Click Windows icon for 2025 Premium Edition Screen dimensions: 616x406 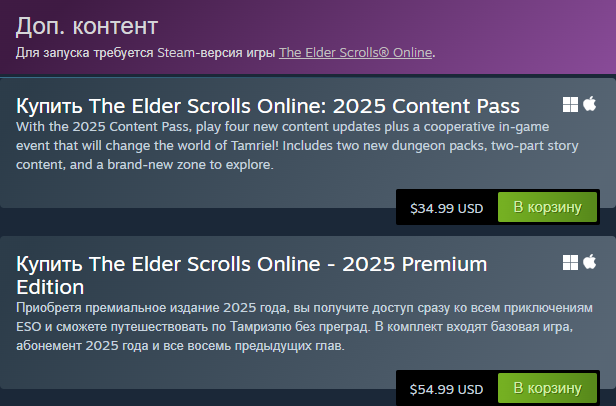tap(570, 263)
